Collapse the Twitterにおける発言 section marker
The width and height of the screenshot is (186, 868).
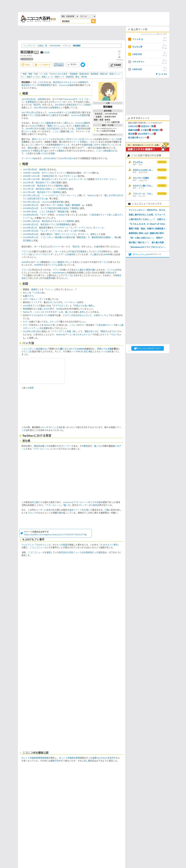pyautogui.click(x=20, y=436)
